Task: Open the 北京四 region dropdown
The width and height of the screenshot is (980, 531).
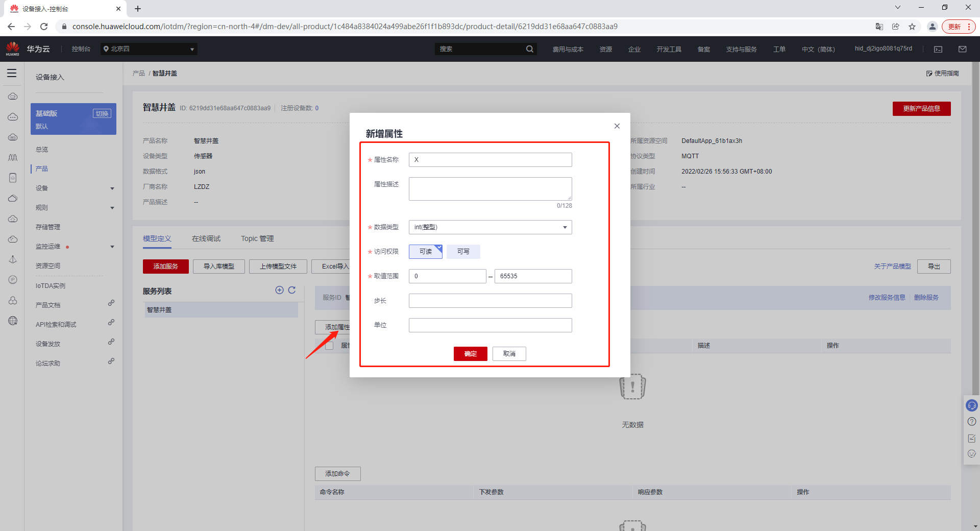Action: click(x=149, y=49)
